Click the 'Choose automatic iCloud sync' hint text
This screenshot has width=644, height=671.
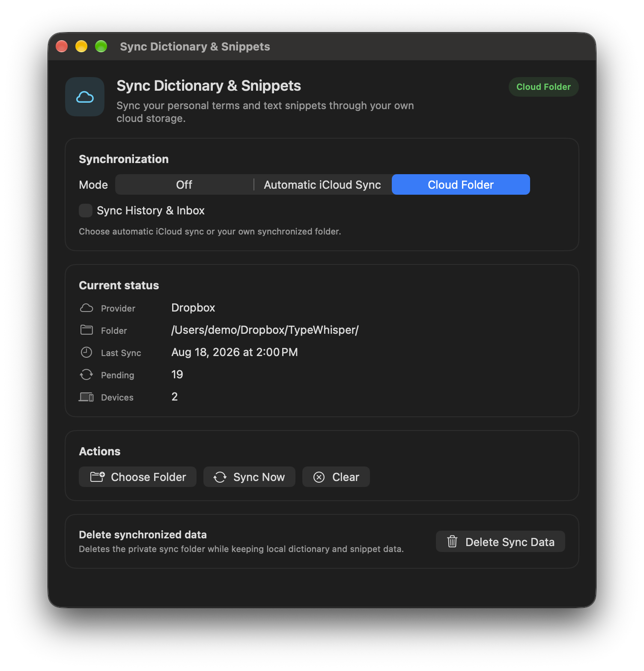210,232
